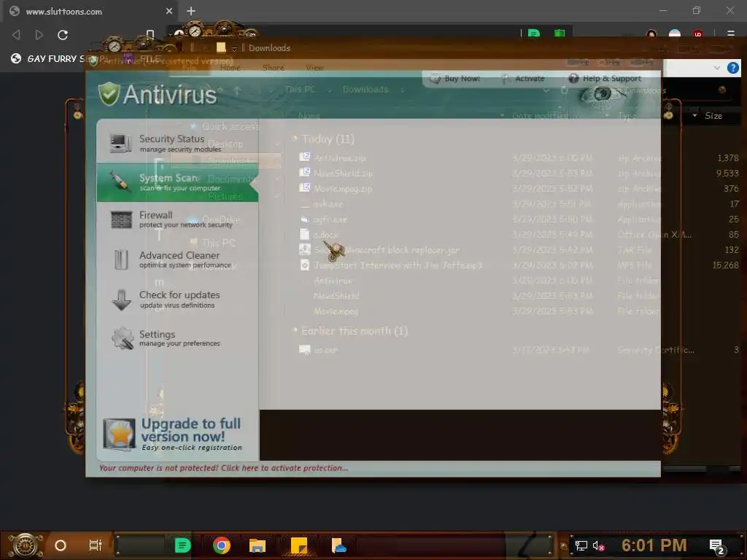Click the Upgrade star box icon
Image resolution: width=747 pixels, height=560 pixels.
click(119, 434)
